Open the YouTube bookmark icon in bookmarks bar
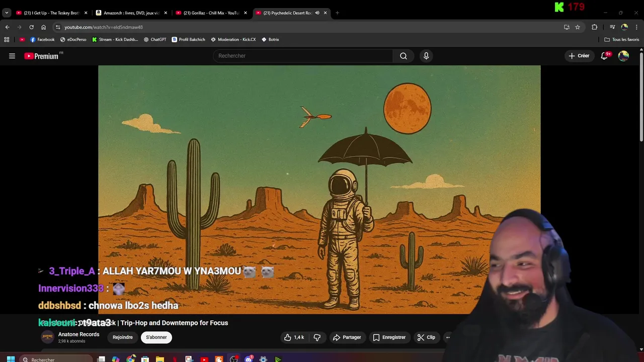644x362 pixels. pos(22,39)
